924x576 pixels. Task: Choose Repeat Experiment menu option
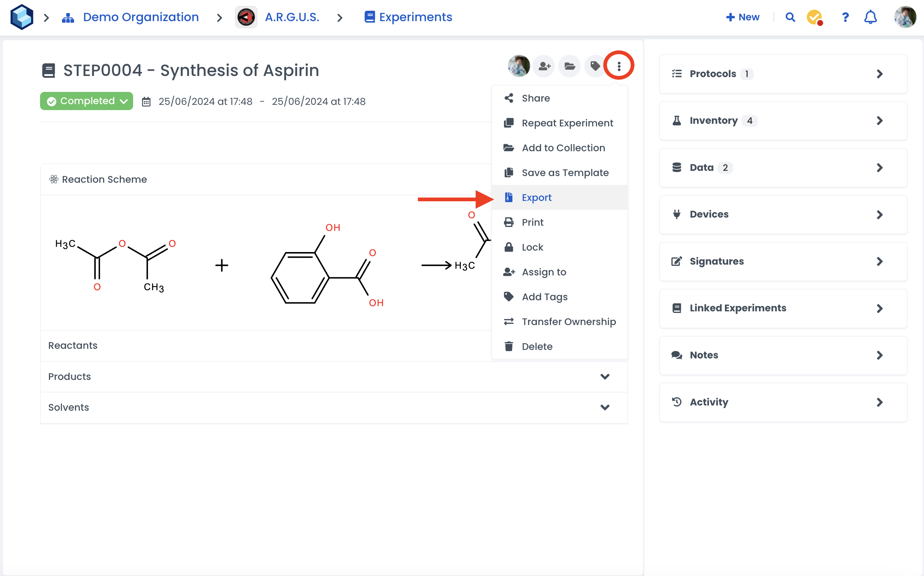coord(567,123)
